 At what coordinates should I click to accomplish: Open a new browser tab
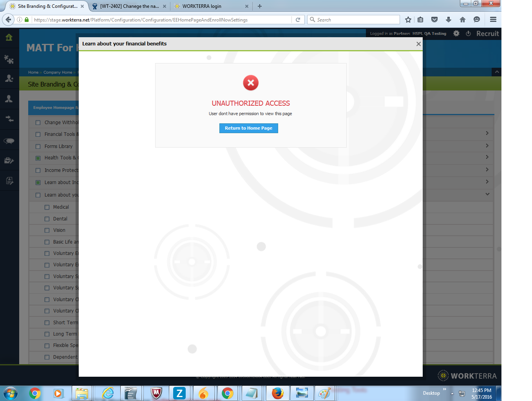260,6
